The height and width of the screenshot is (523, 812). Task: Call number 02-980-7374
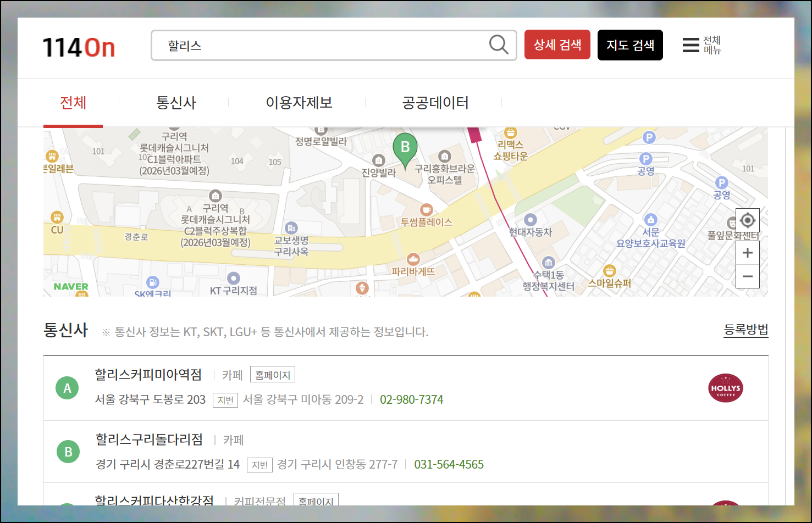tap(412, 399)
